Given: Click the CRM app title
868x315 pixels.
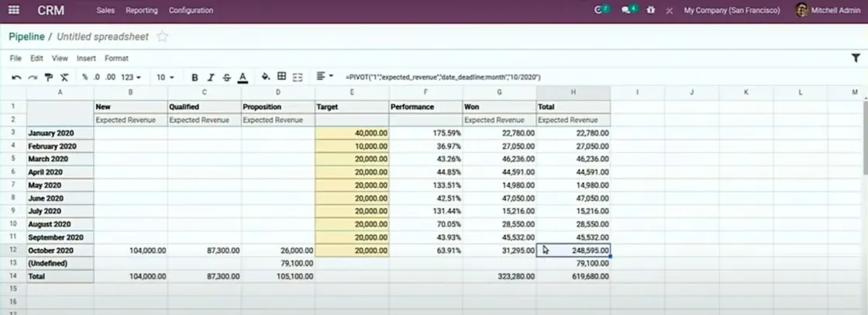Looking at the screenshot, I should 51,10.
